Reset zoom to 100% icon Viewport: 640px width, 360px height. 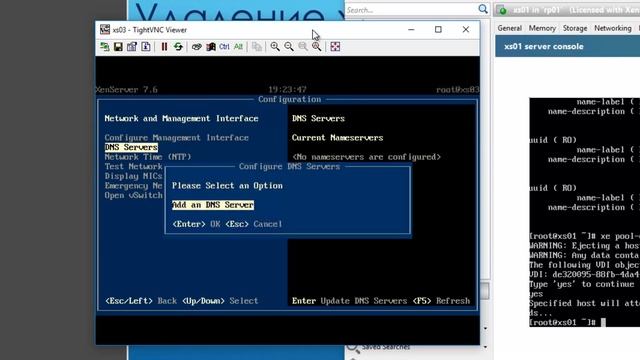click(303, 47)
